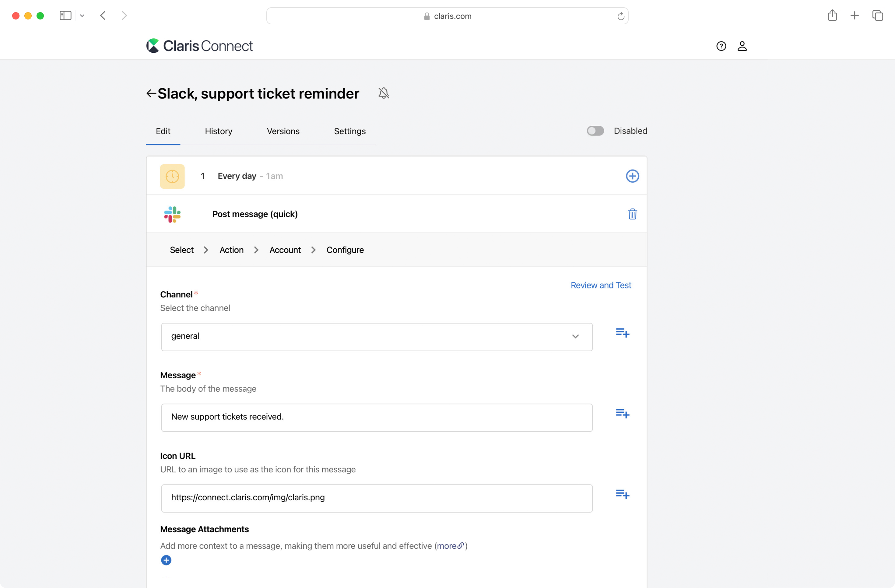Switch to the History tab
Image resolution: width=895 pixels, height=588 pixels.
(x=219, y=131)
